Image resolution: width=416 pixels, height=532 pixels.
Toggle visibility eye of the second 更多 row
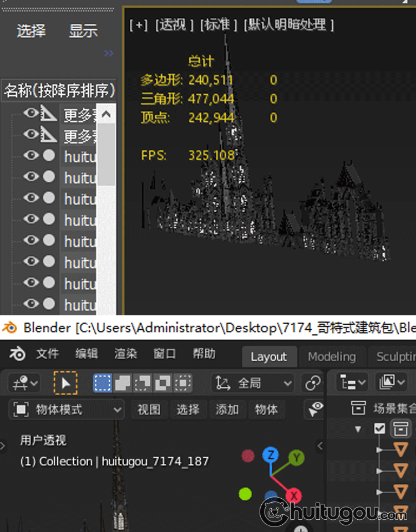[31, 134]
